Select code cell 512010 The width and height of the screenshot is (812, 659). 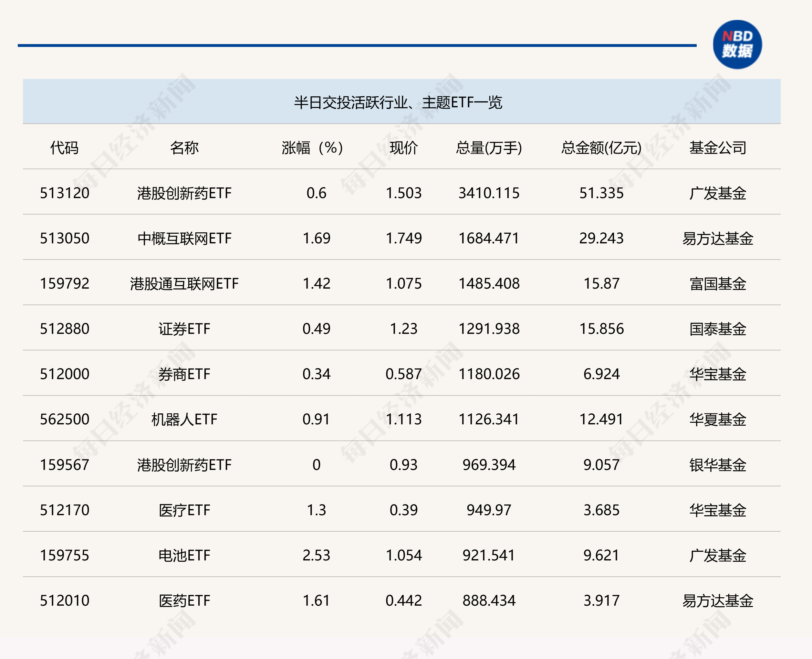point(65,601)
